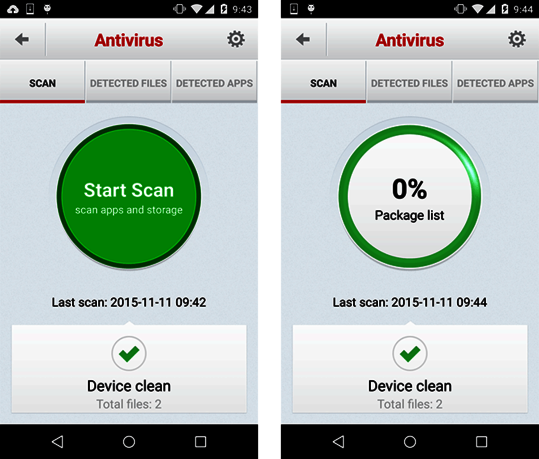This screenshot has width=539, height=459.
Task: Tap the back arrow in right Antivirus header
Action: tap(303, 40)
